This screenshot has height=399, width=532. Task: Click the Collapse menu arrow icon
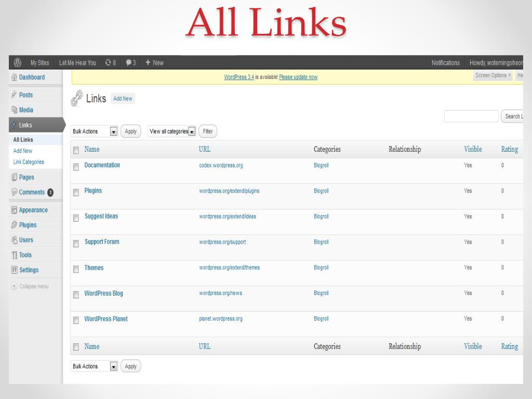(14, 286)
